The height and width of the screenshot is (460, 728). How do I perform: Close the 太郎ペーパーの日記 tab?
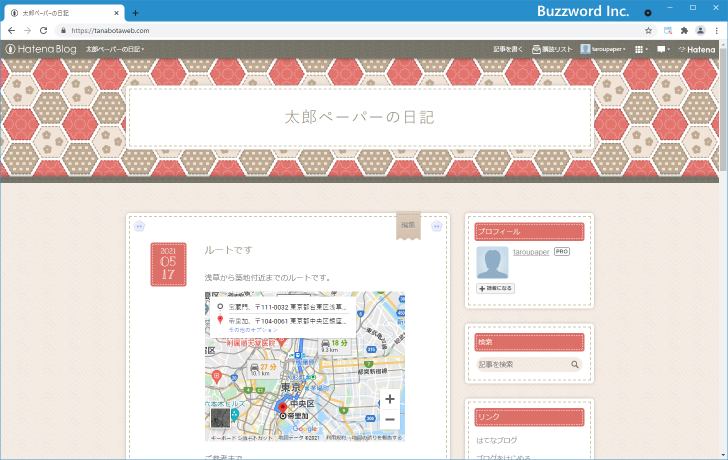pyautogui.click(x=116, y=13)
